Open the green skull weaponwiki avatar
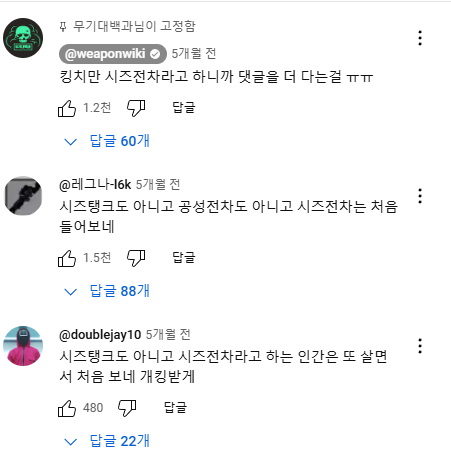451x459 pixels. tap(23, 38)
